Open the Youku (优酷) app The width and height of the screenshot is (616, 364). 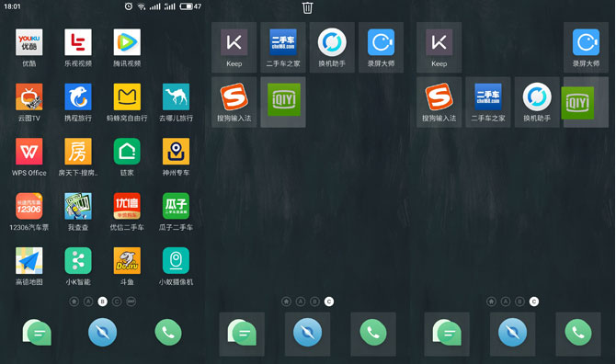point(29,42)
